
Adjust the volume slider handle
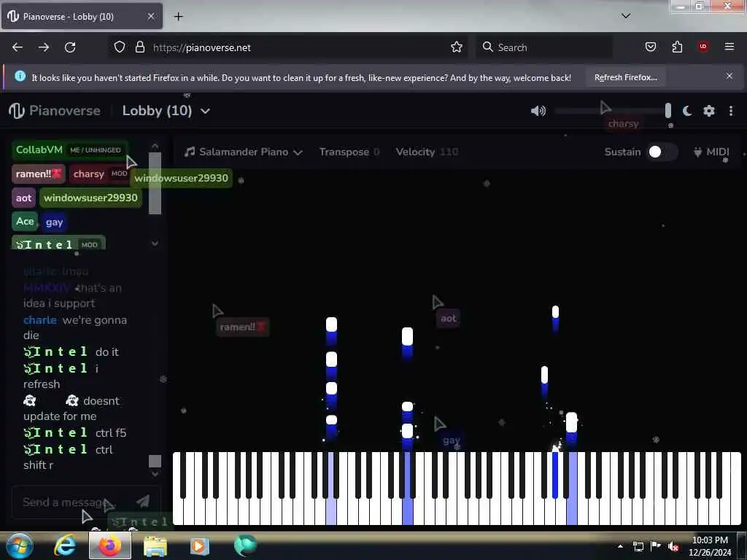(x=668, y=111)
